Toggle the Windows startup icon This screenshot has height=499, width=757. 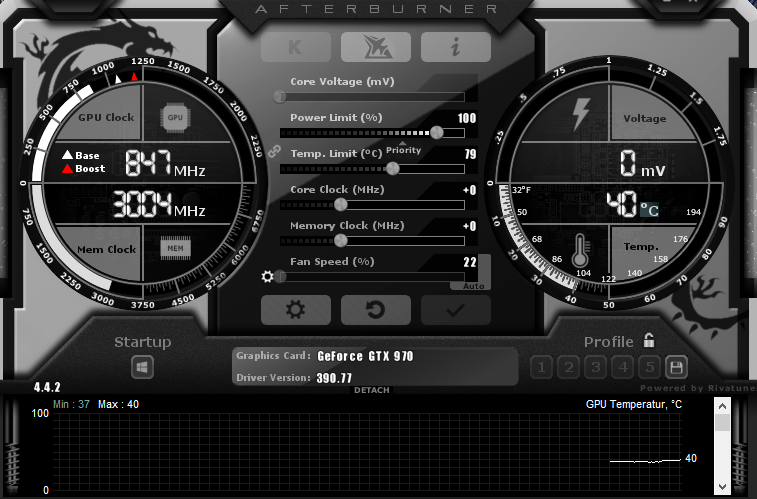[142, 367]
